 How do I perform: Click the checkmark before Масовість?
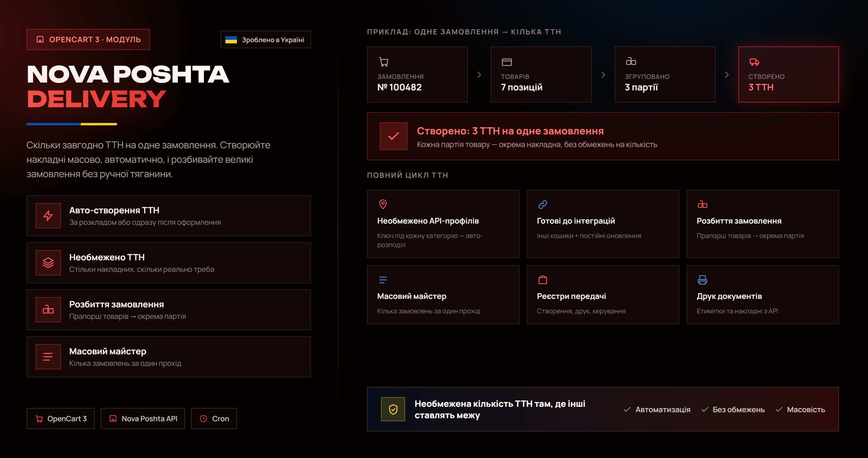click(x=779, y=409)
